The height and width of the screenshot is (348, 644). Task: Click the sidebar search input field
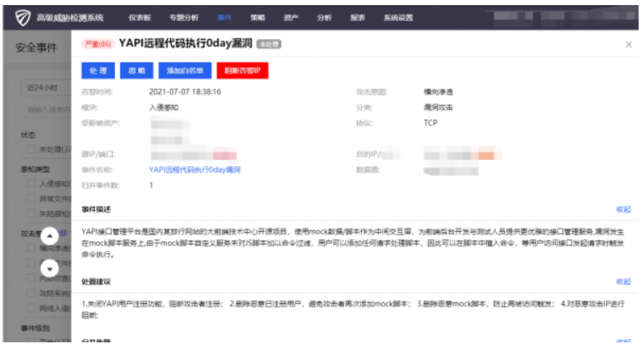tap(46, 109)
